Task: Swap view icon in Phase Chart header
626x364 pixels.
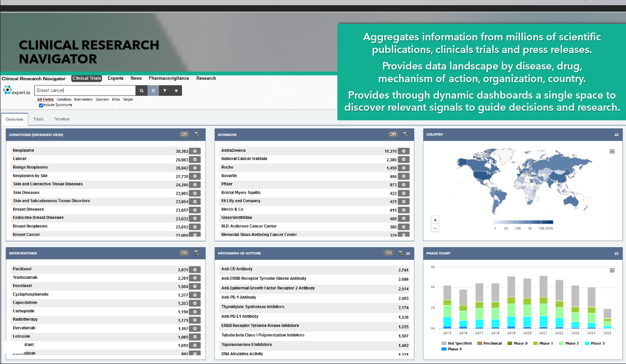Action: click(616, 253)
